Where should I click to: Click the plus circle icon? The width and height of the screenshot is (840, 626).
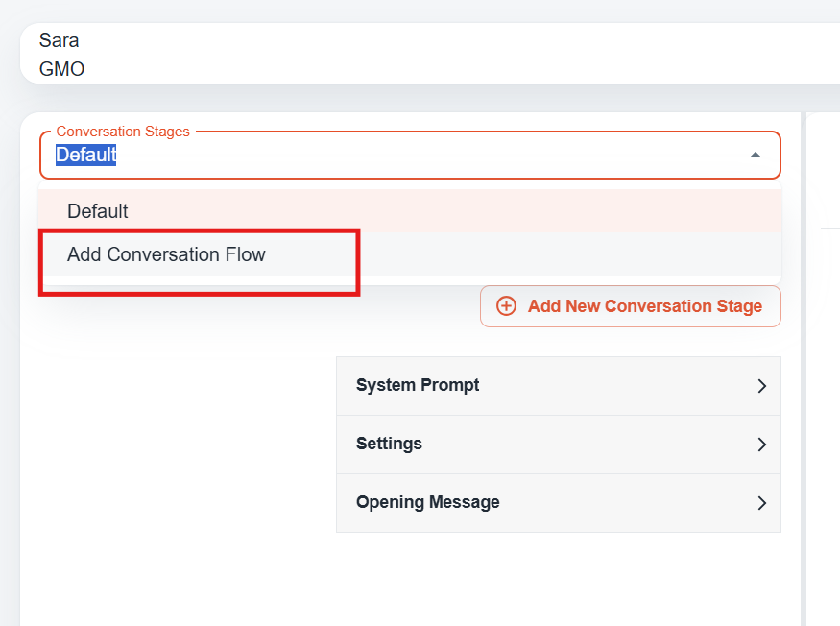pos(506,306)
